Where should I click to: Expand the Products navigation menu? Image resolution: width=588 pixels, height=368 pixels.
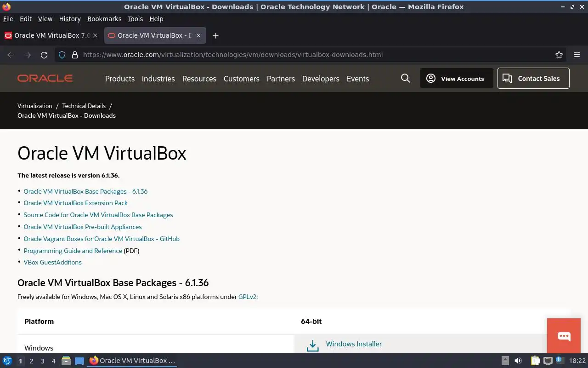[120, 79]
